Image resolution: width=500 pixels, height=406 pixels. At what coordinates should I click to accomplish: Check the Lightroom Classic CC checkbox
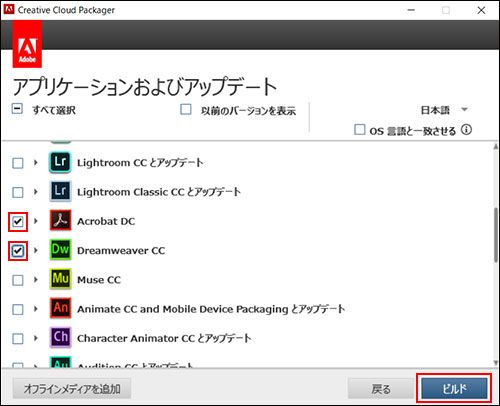pyautogui.click(x=18, y=192)
